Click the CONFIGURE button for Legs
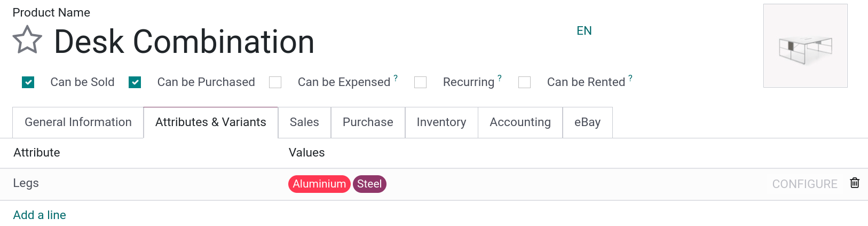Viewport: 868px width, 226px height. [804, 184]
